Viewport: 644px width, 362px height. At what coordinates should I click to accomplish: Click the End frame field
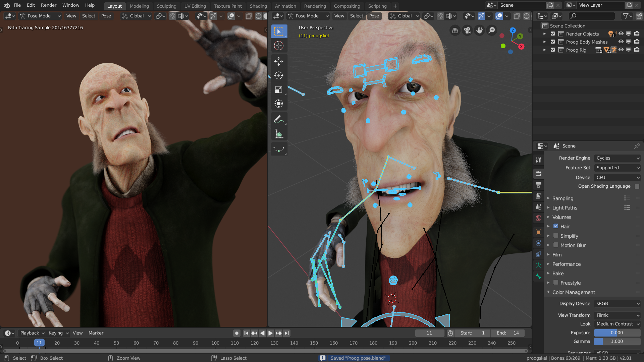(507, 333)
